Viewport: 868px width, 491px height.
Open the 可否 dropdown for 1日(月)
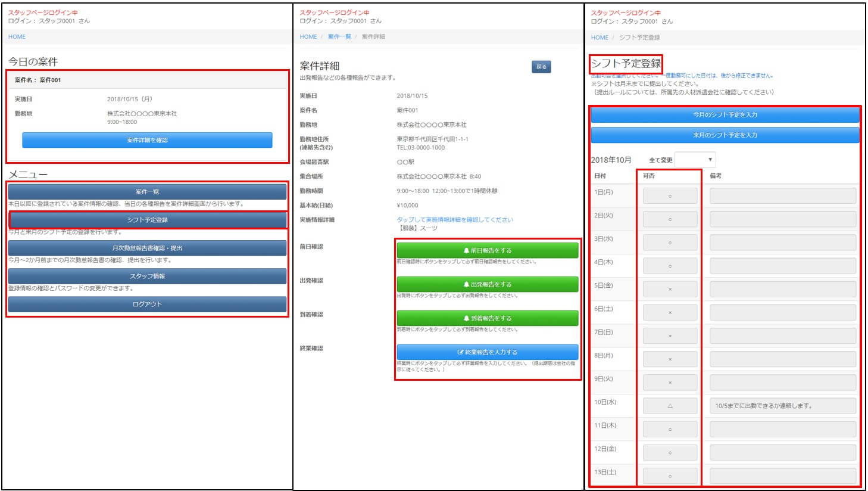point(670,195)
